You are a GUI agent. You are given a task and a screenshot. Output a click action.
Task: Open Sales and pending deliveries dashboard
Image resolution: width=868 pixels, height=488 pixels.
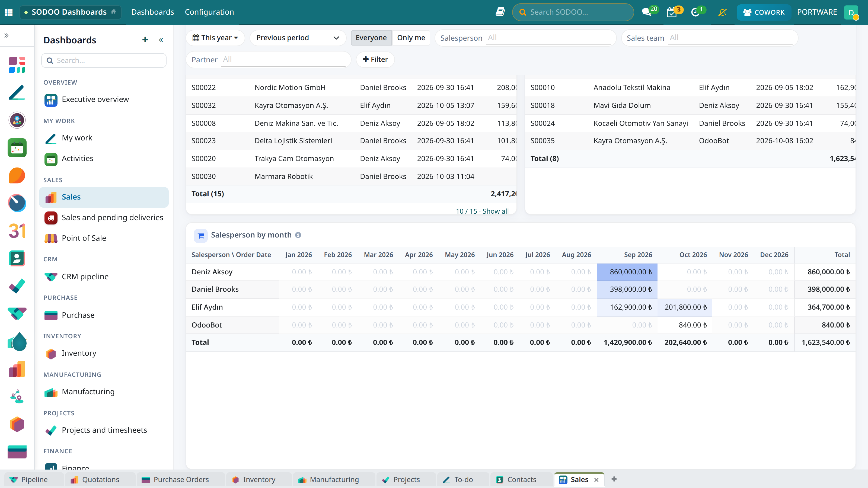[x=104, y=217]
